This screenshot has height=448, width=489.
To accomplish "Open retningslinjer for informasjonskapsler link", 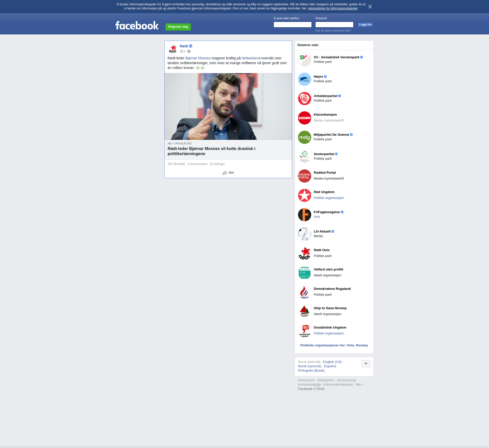I will pyautogui.click(x=333, y=8).
